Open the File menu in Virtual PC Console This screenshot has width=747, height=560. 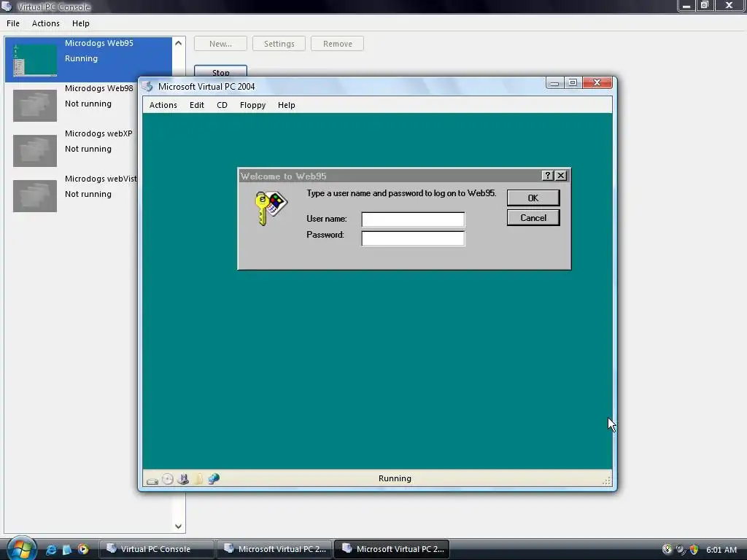[x=13, y=23]
